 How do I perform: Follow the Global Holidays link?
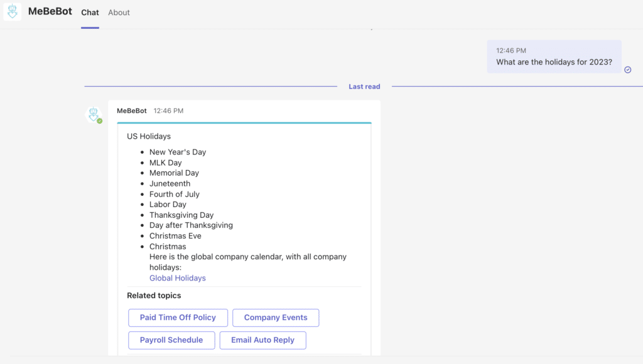click(178, 278)
